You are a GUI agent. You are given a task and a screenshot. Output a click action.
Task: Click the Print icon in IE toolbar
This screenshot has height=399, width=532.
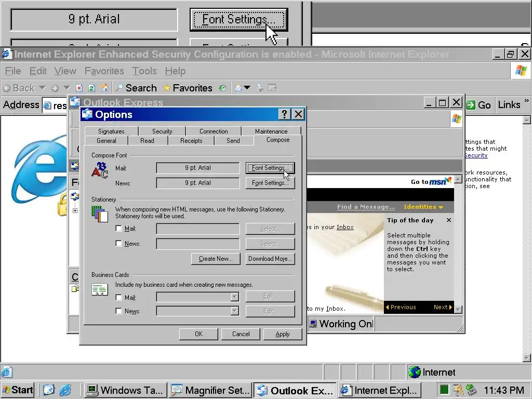point(260,88)
